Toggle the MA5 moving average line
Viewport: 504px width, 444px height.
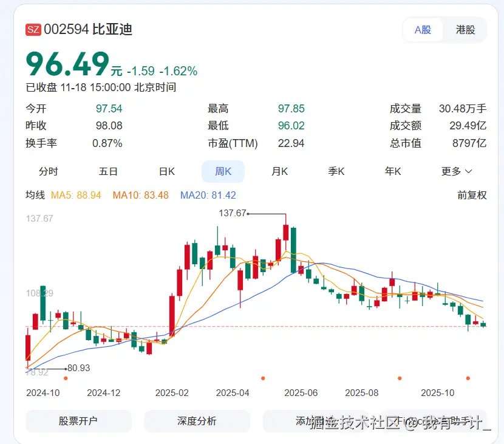(76, 196)
